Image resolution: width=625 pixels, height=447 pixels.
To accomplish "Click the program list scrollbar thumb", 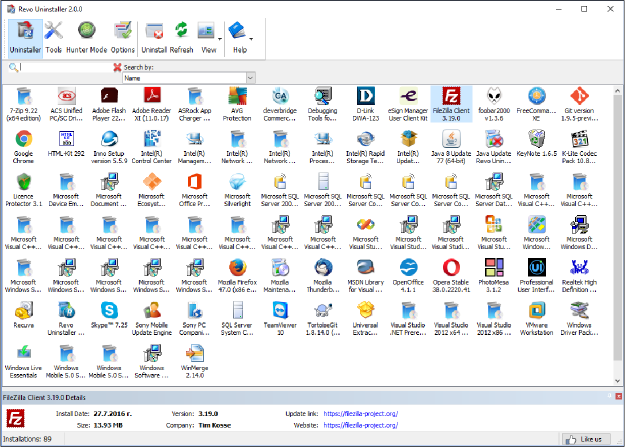I will pyautogui.click(x=617, y=227).
